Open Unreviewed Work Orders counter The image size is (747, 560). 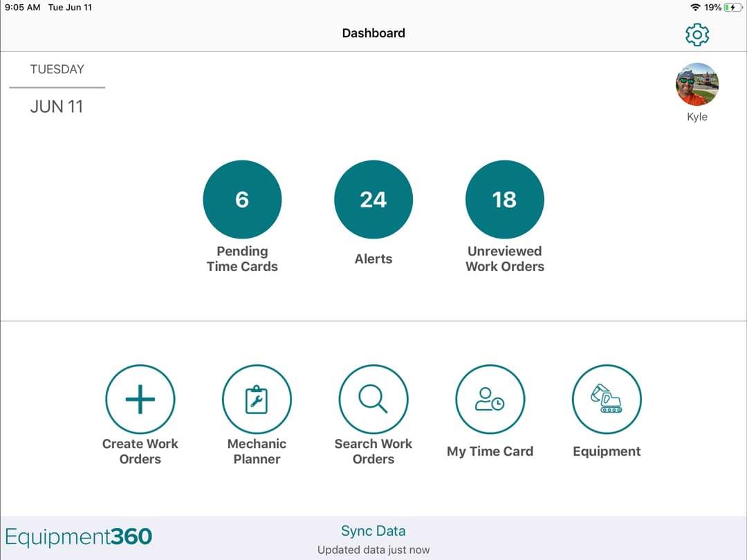click(505, 199)
